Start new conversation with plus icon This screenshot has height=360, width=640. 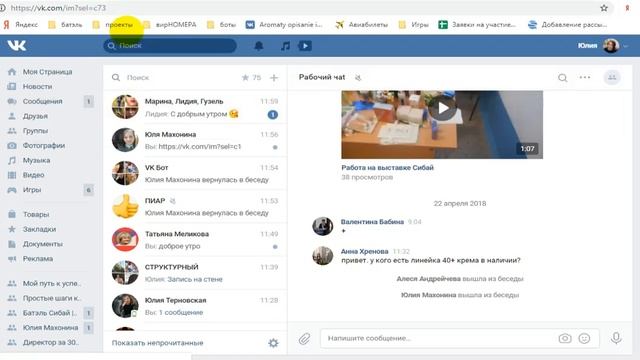click(274, 78)
